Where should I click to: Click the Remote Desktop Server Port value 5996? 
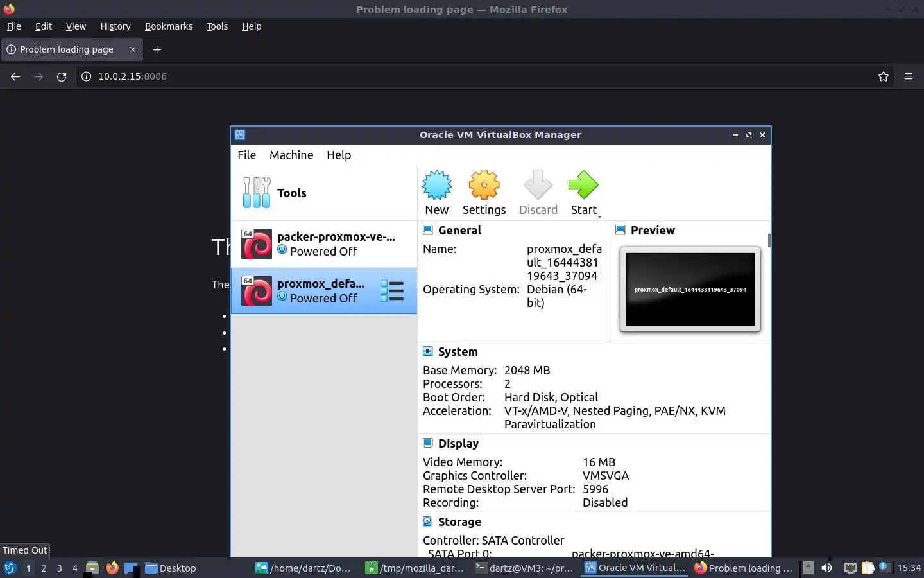point(595,489)
